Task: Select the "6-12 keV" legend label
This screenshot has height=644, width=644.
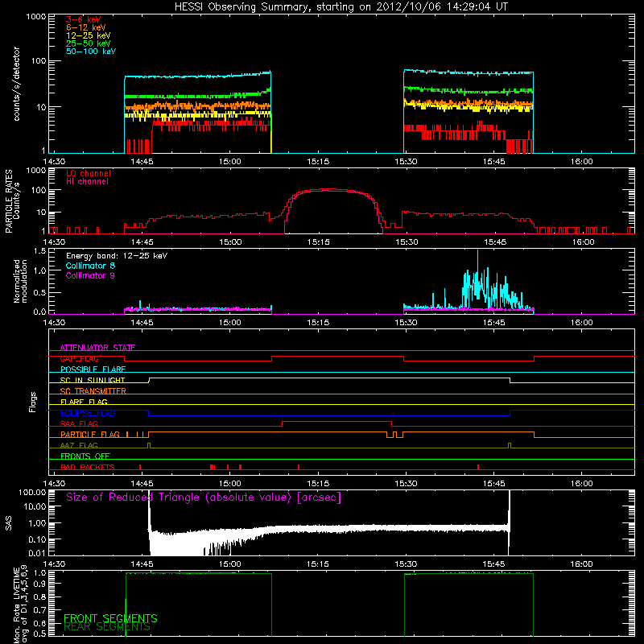Action: click(x=86, y=27)
